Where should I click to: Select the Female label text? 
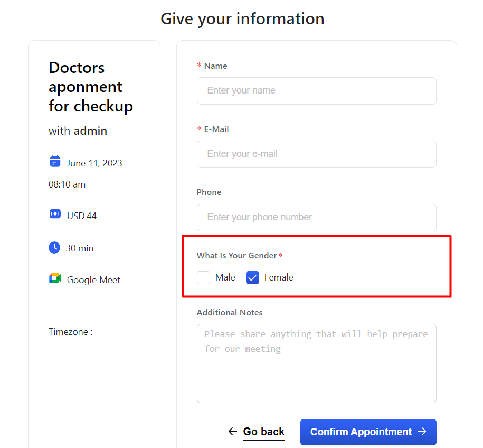(279, 277)
